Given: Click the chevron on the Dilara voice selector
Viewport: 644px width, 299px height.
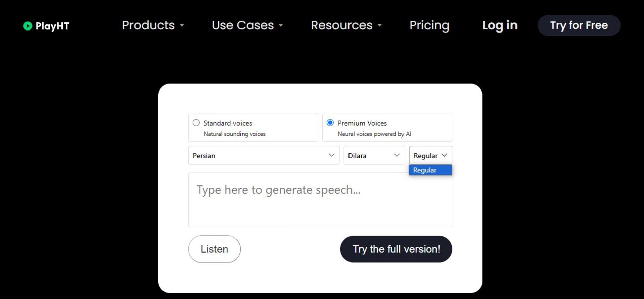Looking at the screenshot, I should point(397,155).
